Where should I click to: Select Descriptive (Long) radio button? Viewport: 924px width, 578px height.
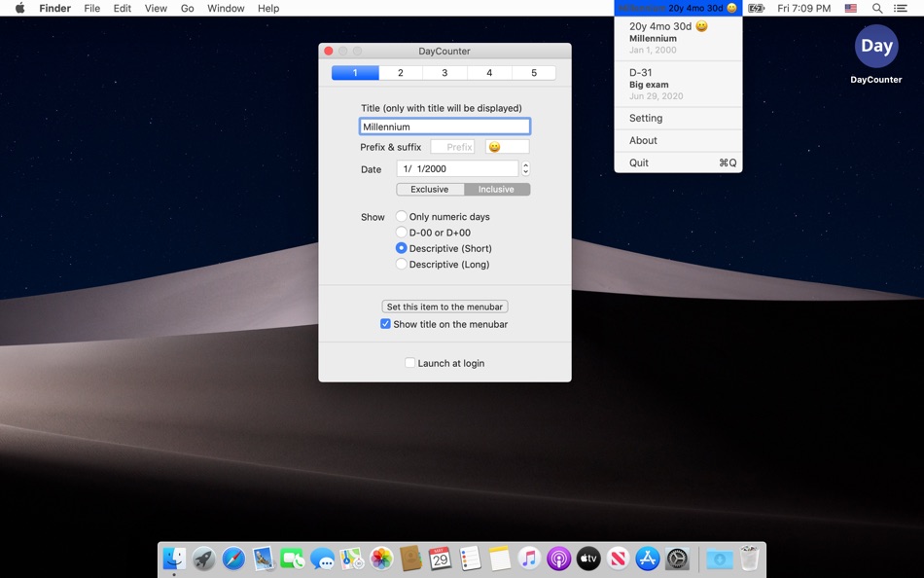443,265
